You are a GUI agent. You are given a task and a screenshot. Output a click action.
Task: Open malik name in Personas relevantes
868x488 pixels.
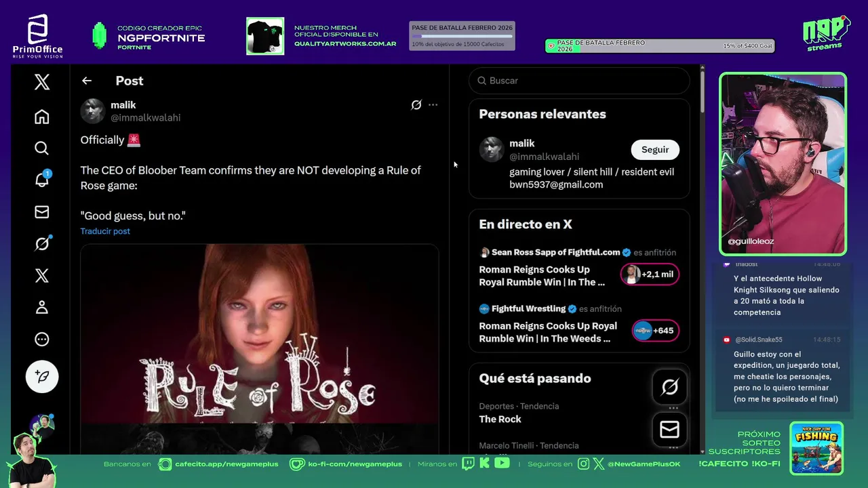pos(522,144)
